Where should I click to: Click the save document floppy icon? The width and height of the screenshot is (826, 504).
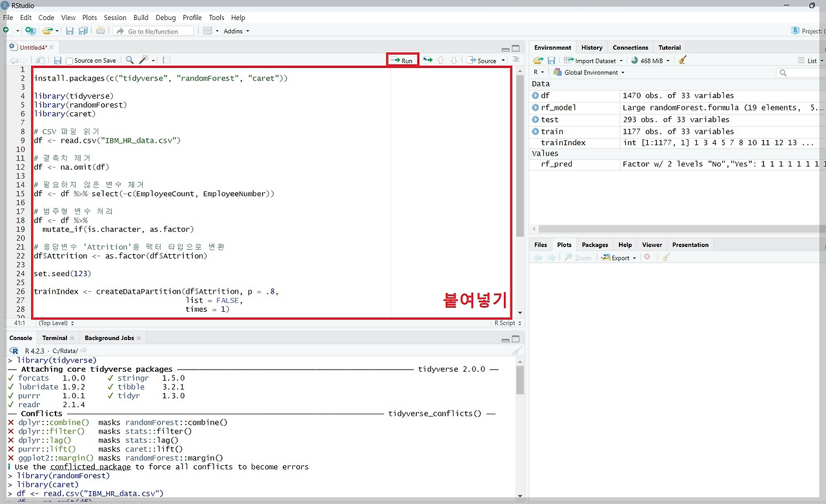[57, 61]
